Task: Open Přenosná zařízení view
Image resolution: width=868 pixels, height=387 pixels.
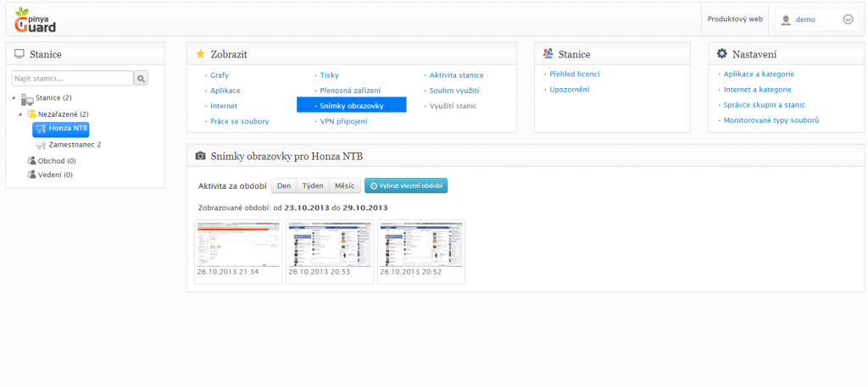Action: tap(350, 90)
